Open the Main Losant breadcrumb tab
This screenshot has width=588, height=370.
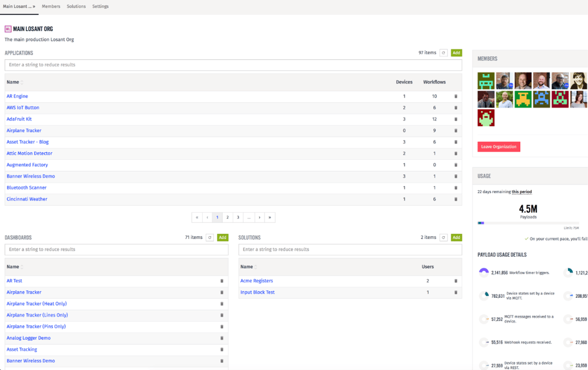[19, 6]
